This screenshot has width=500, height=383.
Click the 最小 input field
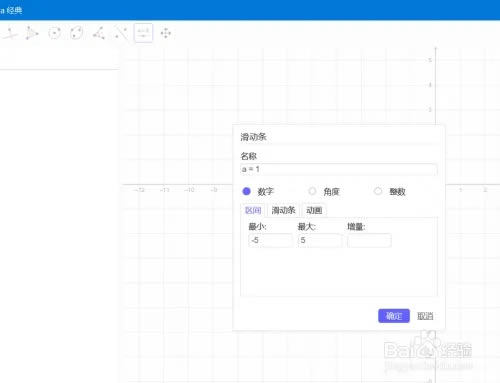271,240
